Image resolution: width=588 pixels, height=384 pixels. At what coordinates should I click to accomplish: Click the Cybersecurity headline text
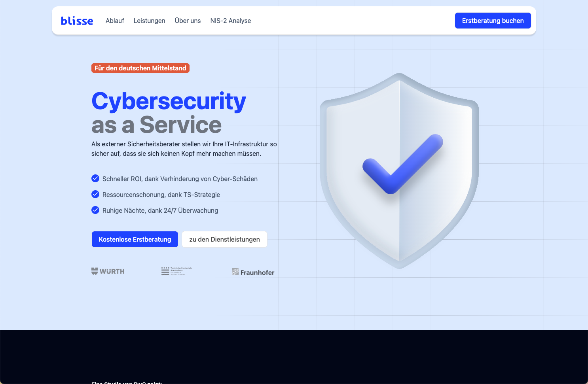(169, 101)
